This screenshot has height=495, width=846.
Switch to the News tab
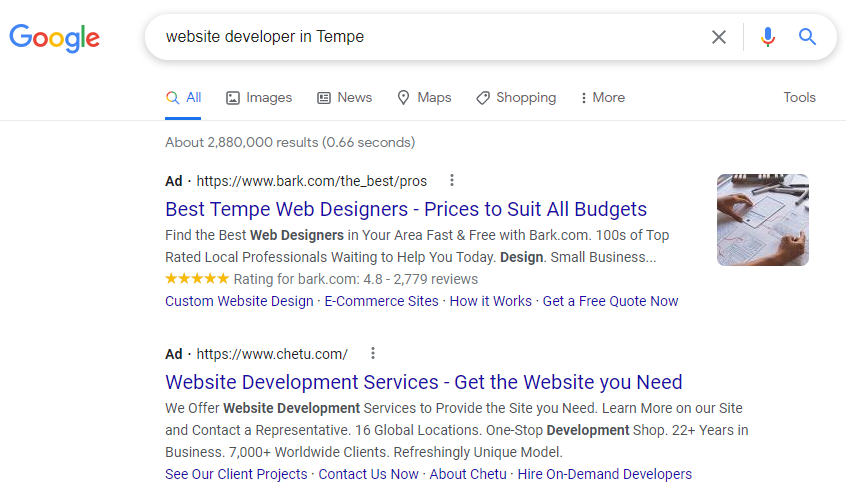point(344,98)
